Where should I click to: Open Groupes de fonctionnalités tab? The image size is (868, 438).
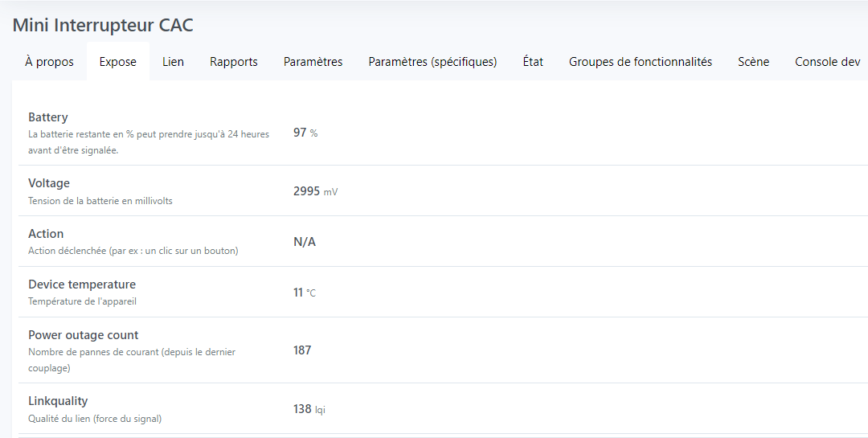641,61
